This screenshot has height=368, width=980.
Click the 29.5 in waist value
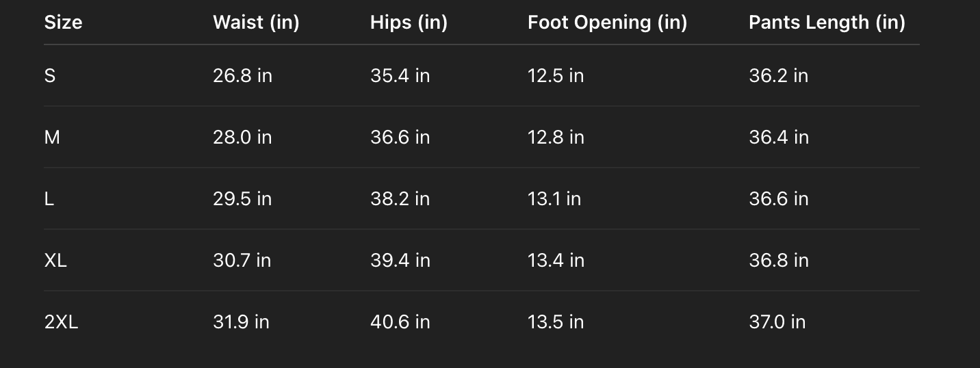(242, 198)
